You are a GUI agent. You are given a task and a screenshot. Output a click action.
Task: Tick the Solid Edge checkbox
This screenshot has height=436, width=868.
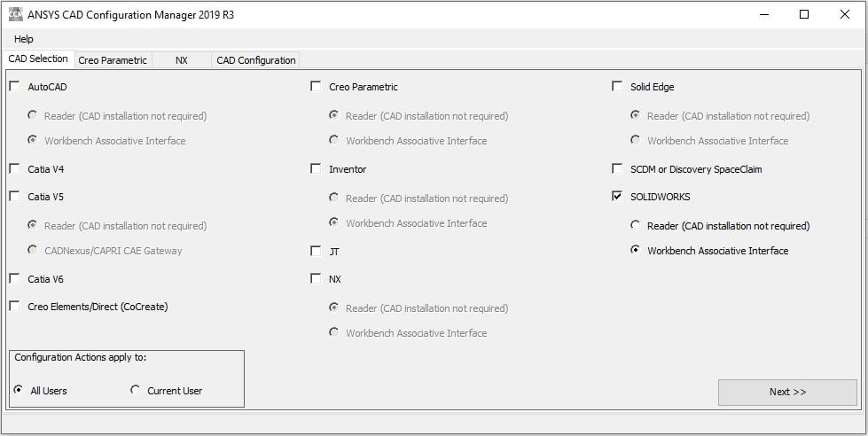click(617, 86)
